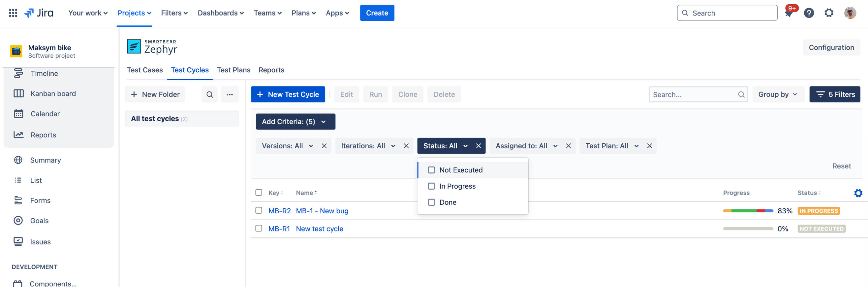This screenshot has width=868, height=287.
Task: Open the Dashboards menu
Action: coord(220,13)
